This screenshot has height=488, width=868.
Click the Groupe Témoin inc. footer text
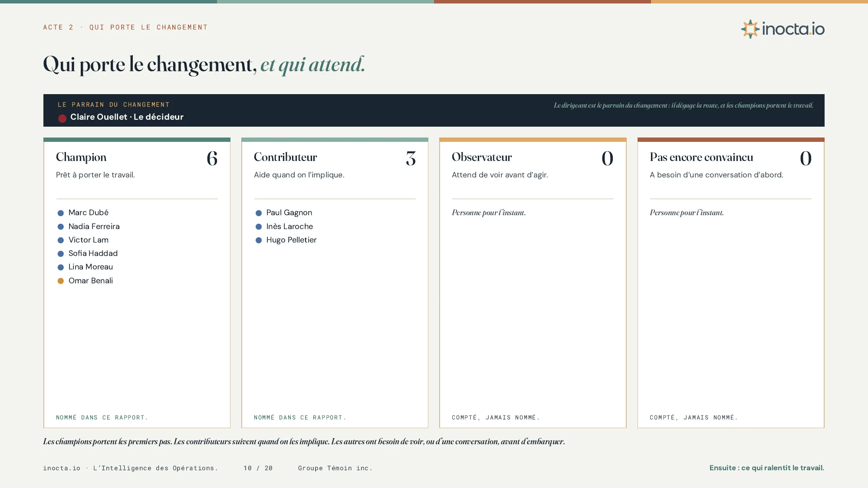335,468
